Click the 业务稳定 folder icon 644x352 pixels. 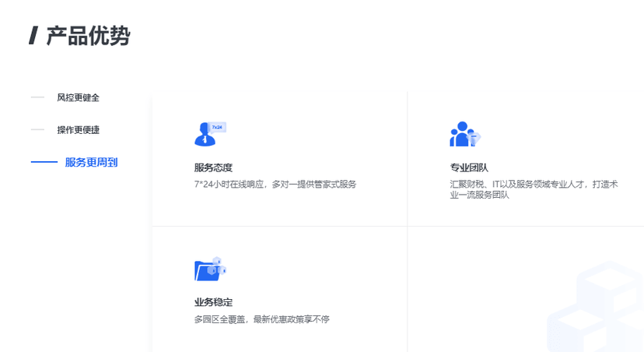click(x=210, y=269)
